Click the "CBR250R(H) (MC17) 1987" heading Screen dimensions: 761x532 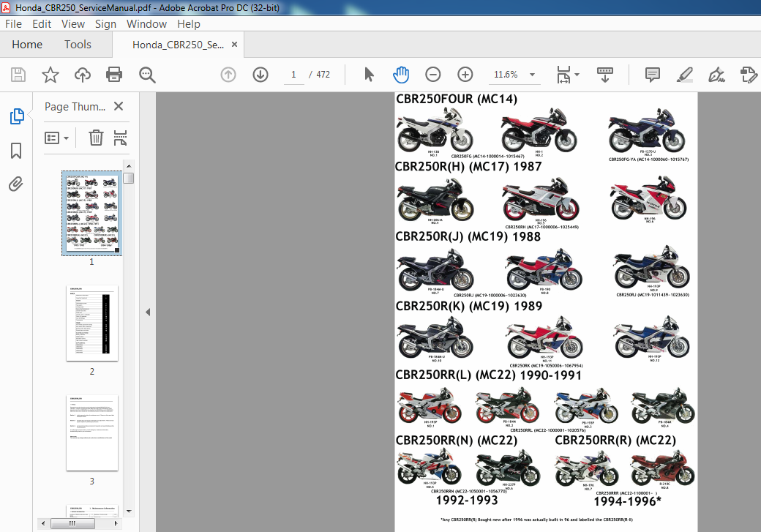click(468, 167)
